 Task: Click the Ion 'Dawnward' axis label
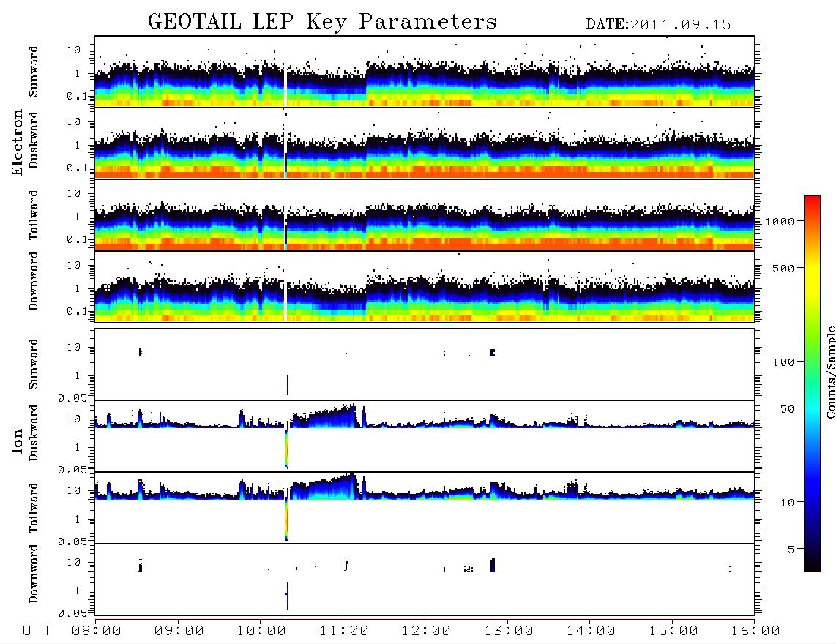point(34,574)
